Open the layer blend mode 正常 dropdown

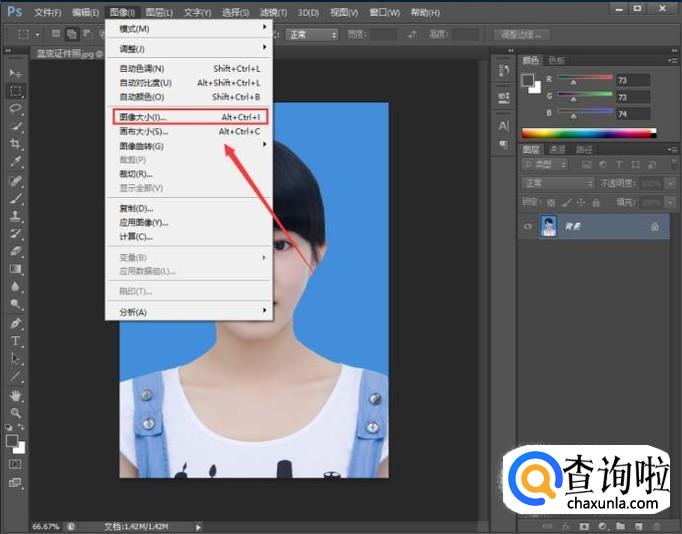tap(558, 184)
